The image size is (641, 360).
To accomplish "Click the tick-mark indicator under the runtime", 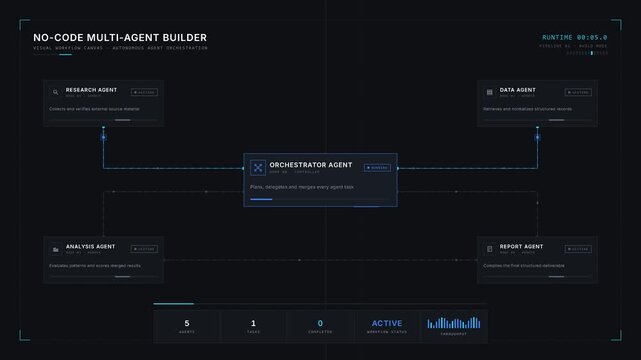I will pos(587,53).
